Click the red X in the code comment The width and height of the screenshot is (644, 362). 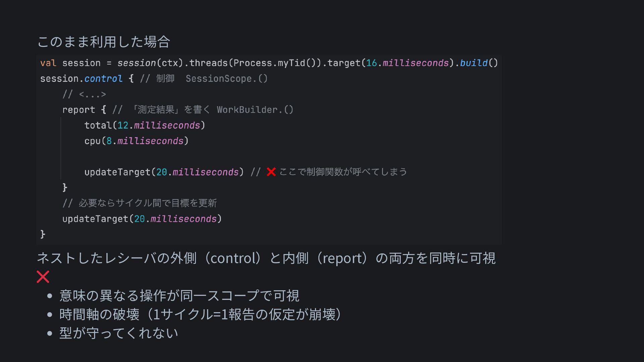coord(271,172)
